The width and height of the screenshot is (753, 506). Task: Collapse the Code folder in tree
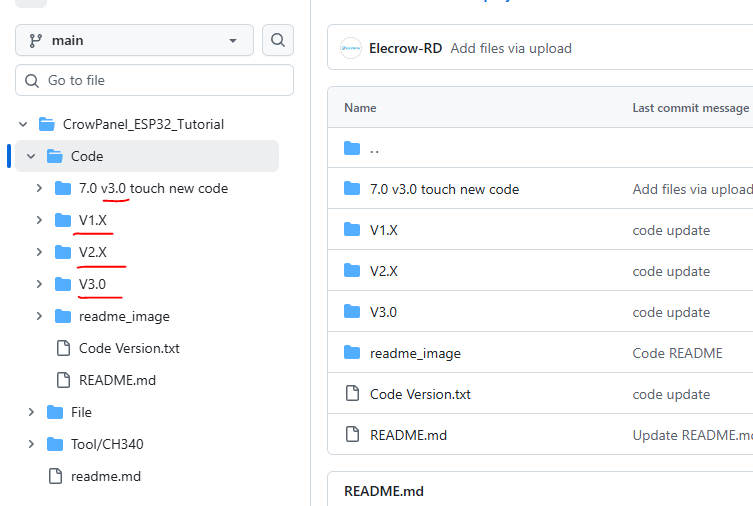pyautogui.click(x=31, y=156)
